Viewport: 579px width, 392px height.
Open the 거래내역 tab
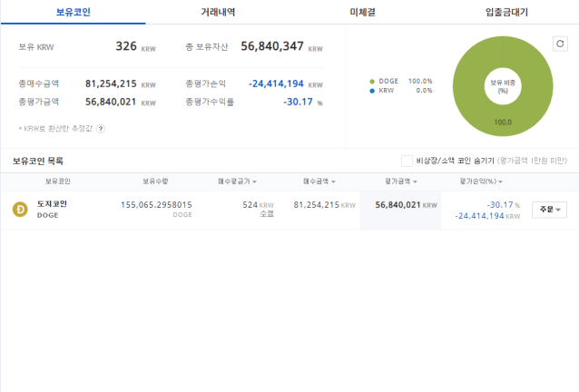[x=218, y=12]
